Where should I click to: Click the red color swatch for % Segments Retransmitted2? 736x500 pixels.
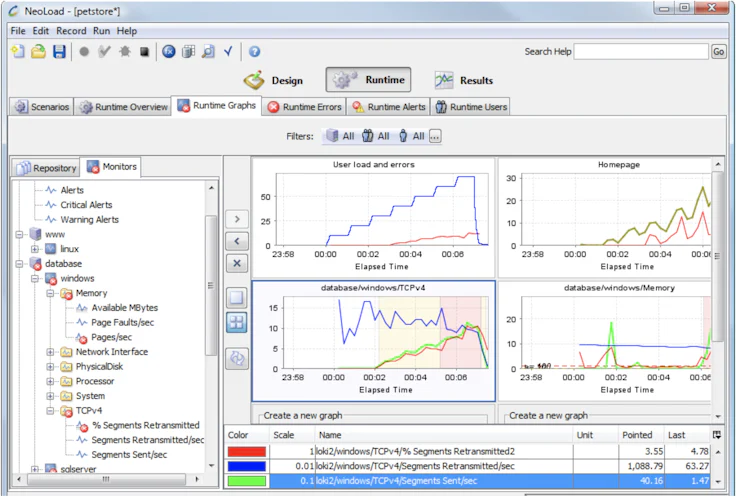[246, 452]
